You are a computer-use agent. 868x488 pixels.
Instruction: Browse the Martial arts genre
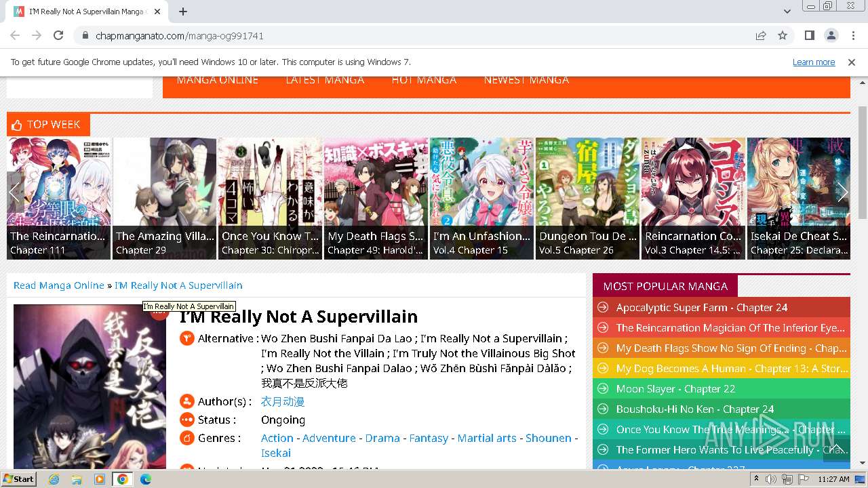tap(487, 439)
